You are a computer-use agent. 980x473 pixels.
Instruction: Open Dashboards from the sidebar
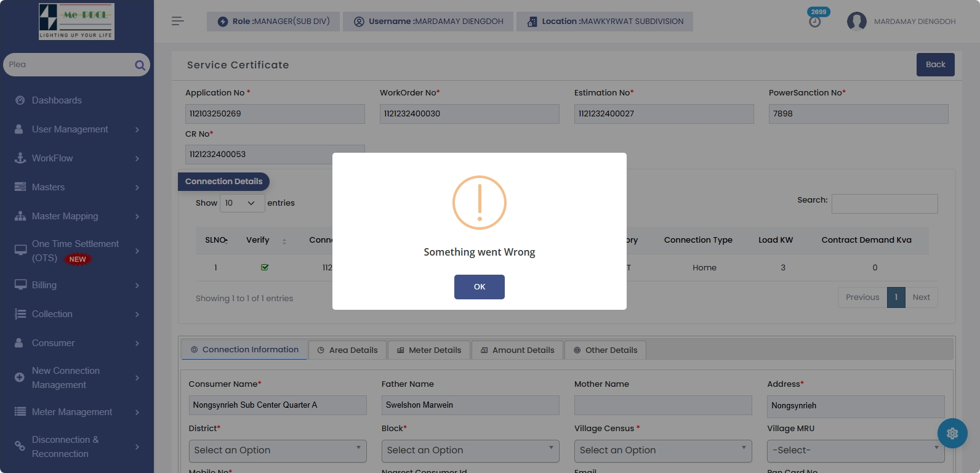tap(57, 100)
